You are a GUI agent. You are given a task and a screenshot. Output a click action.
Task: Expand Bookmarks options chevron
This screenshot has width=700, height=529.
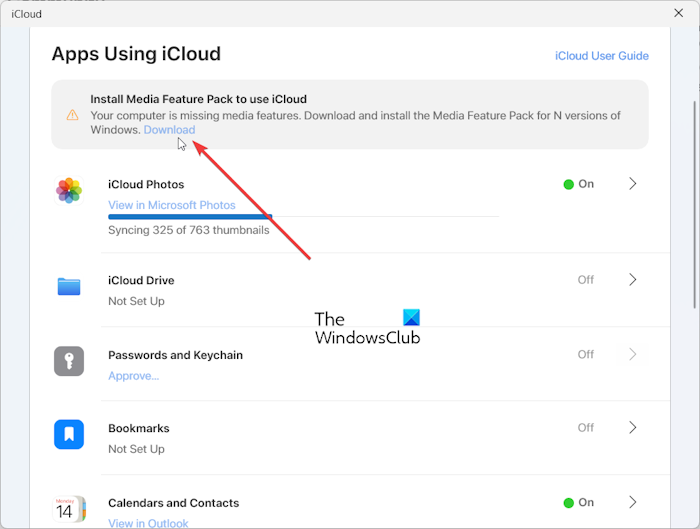633,428
